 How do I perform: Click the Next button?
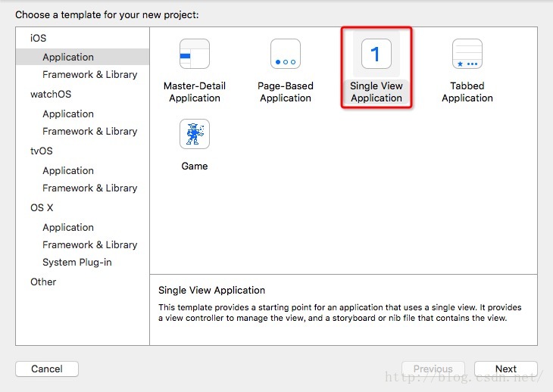pyautogui.click(x=506, y=369)
